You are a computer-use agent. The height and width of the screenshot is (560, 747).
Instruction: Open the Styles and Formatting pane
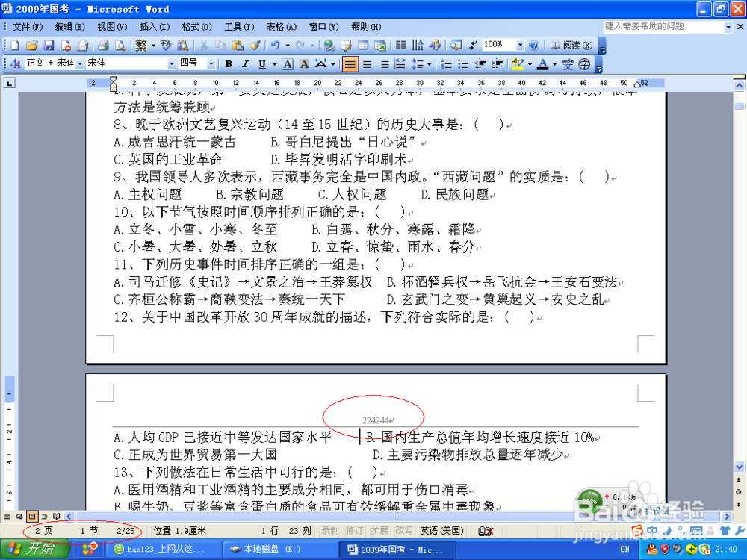tap(15, 63)
